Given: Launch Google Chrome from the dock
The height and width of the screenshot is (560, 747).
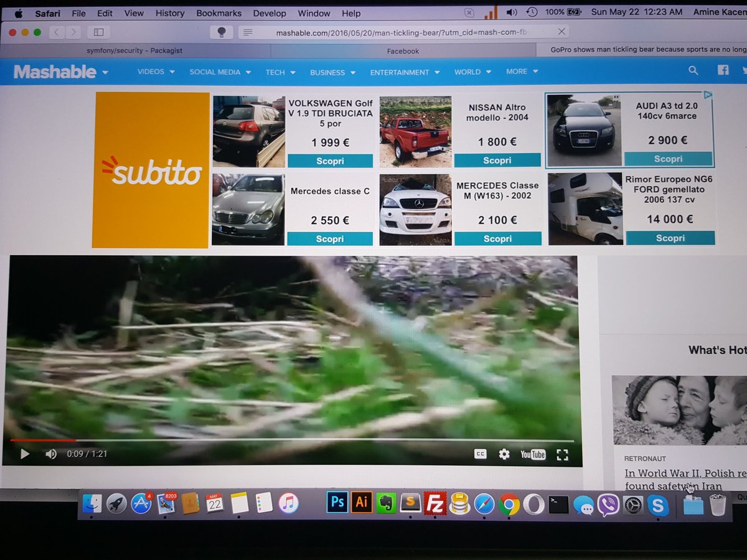Looking at the screenshot, I should (x=509, y=504).
